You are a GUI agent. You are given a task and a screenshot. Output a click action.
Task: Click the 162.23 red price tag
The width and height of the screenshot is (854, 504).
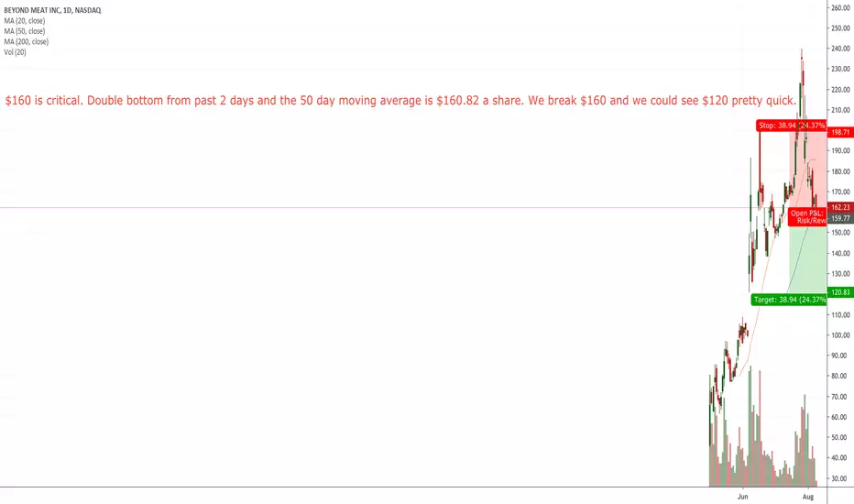pos(840,208)
